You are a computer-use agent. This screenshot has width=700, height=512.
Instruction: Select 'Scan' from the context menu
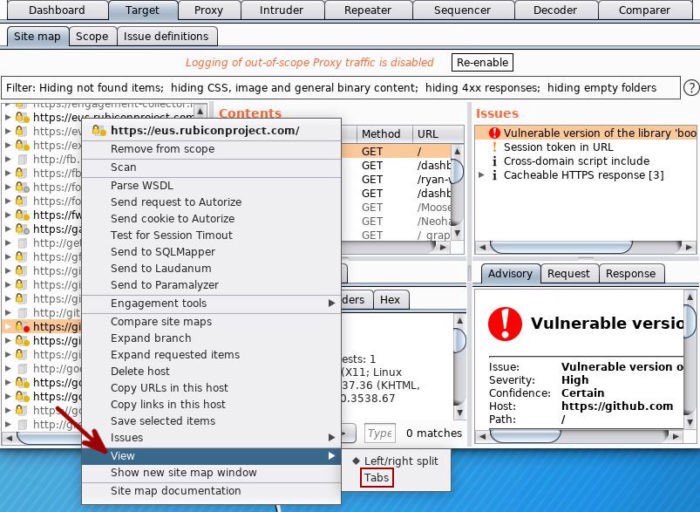(212, 167)
